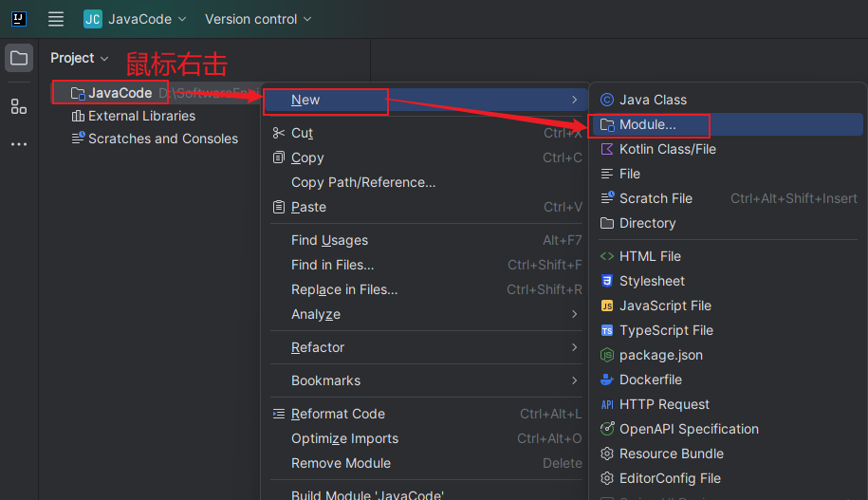Toggle the Project tool window folder icon
The height and width of the screenshot is (500, 868).
19,58
